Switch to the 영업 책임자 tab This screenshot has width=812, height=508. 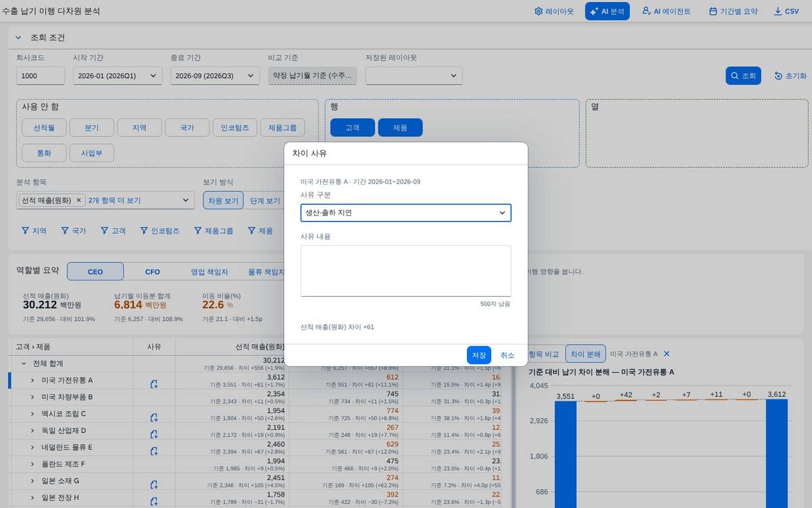click(210, 272)
